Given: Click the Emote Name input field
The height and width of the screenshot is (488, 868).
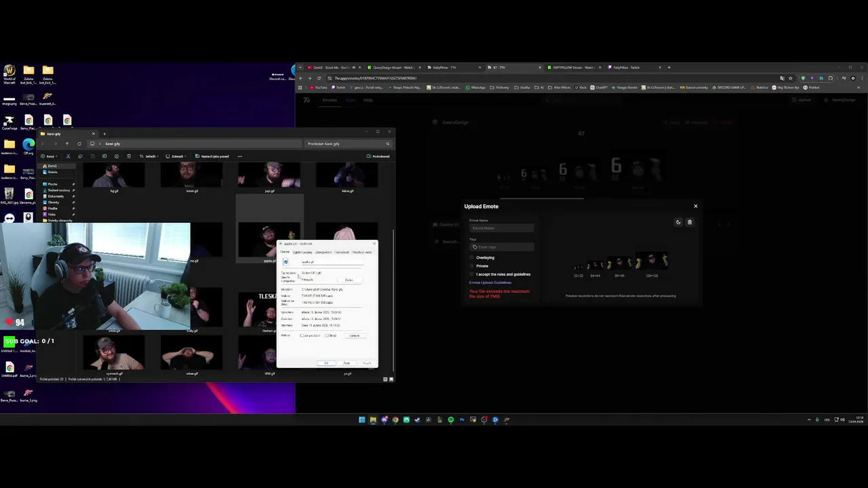Looking at the screenshot, I should pos(501,228).
